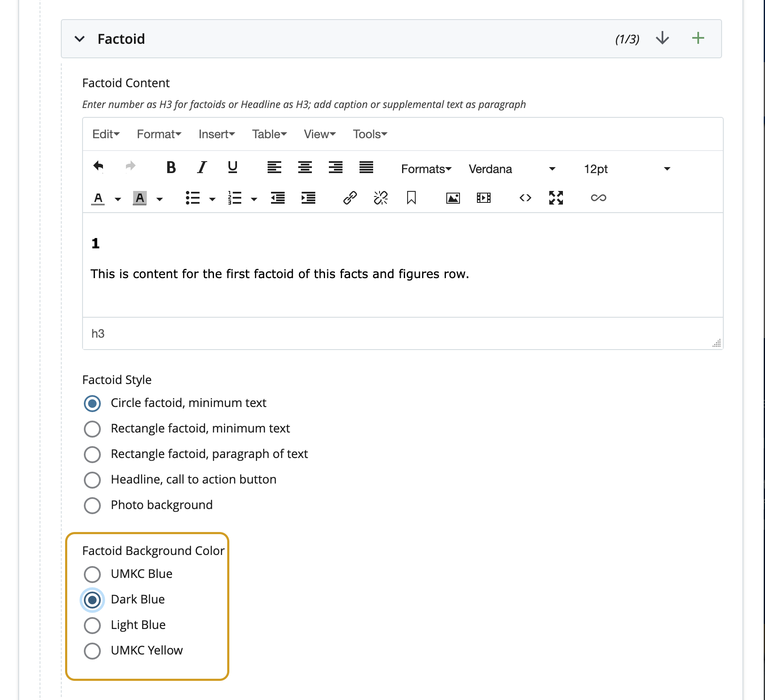Click the 'Factoid Style' label

click(117, 380)
